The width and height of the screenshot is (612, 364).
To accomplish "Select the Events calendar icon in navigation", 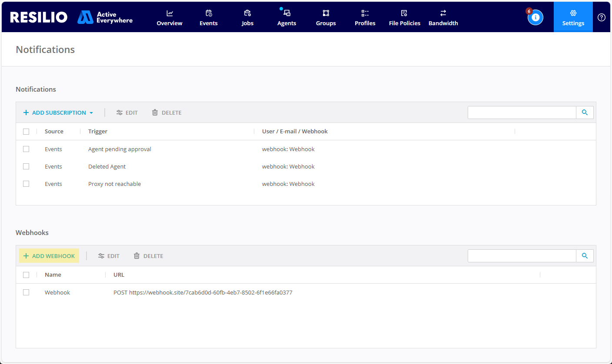I will [208, 13].
